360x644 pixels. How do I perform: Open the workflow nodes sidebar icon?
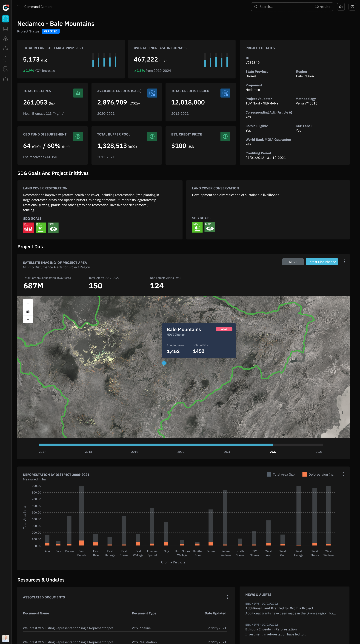(x=6, y=49)
